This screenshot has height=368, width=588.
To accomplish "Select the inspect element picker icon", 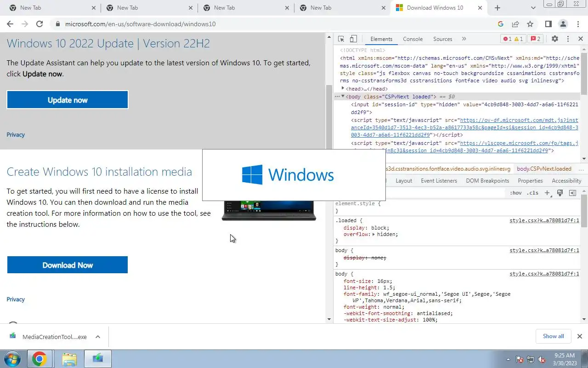I will 341,39.
